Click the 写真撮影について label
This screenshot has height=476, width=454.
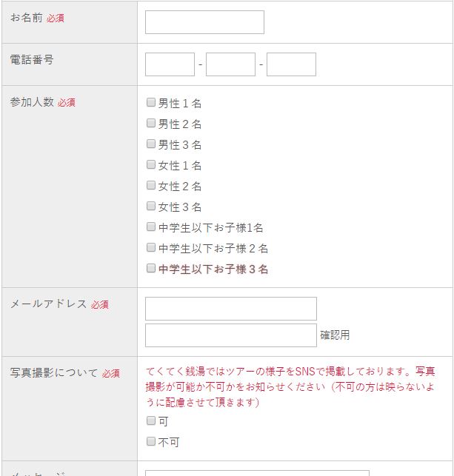tap(53, 373)
